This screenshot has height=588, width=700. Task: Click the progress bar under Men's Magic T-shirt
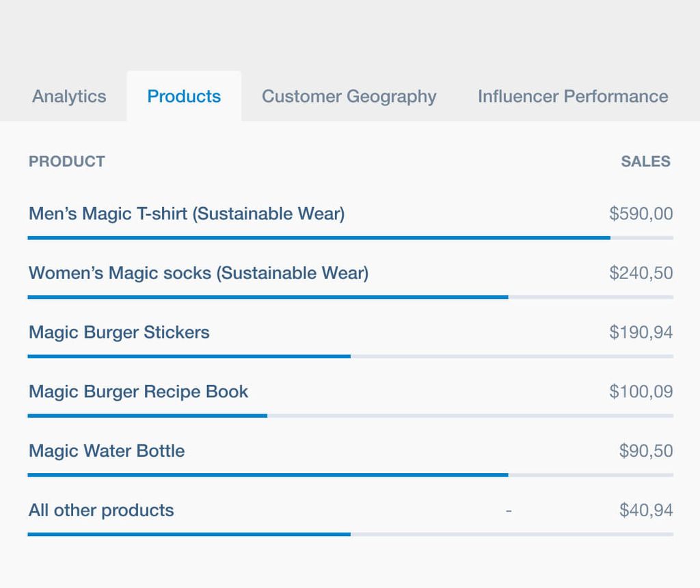350,238
